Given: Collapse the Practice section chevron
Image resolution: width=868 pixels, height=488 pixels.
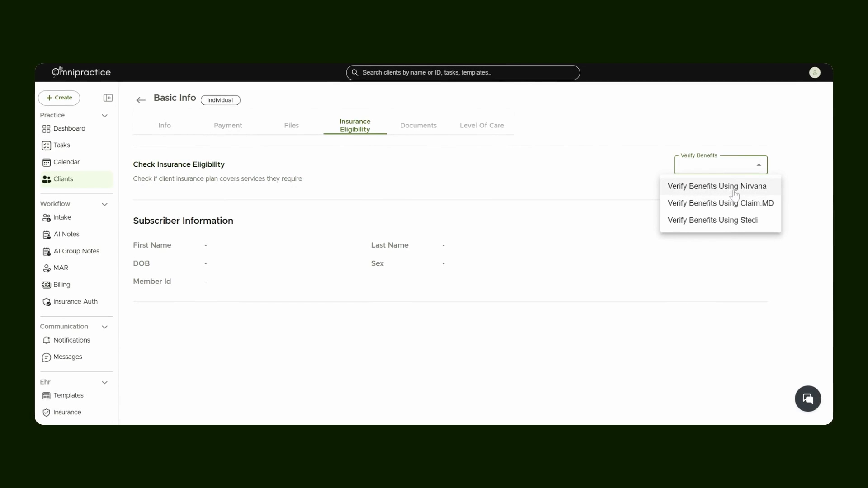Looking at the screenshot, I should click(105, 116).
